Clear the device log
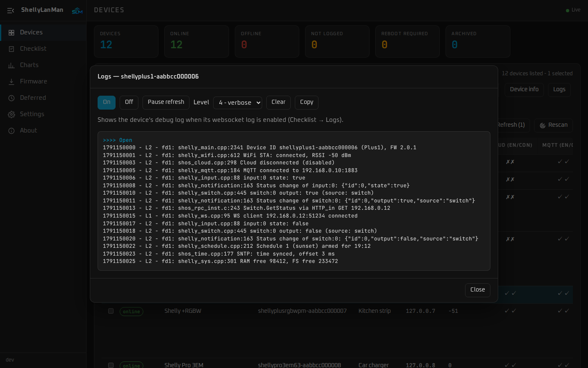The height and width of the screenshot is (368, 588). click(278, 102)
